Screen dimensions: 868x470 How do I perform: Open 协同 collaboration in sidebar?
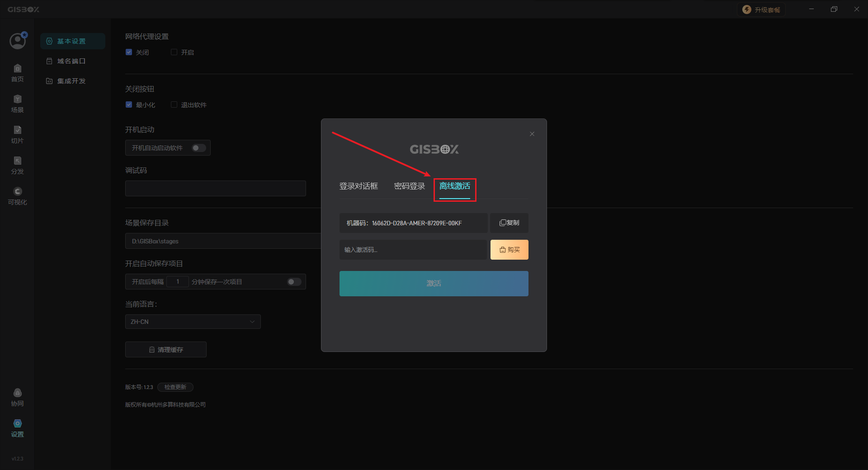point(17,398)
